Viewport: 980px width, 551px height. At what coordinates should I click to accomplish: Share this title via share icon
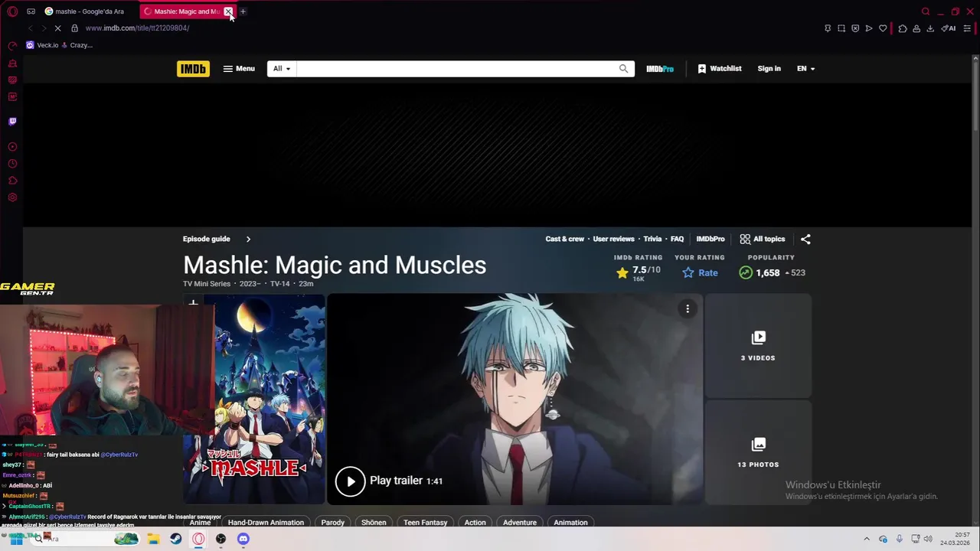click(805, 239)
